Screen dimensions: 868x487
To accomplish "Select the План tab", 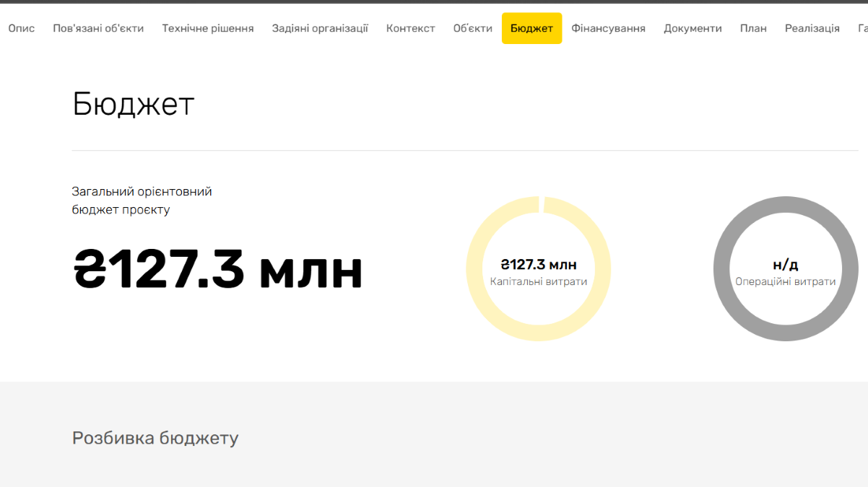I will 753,28.
